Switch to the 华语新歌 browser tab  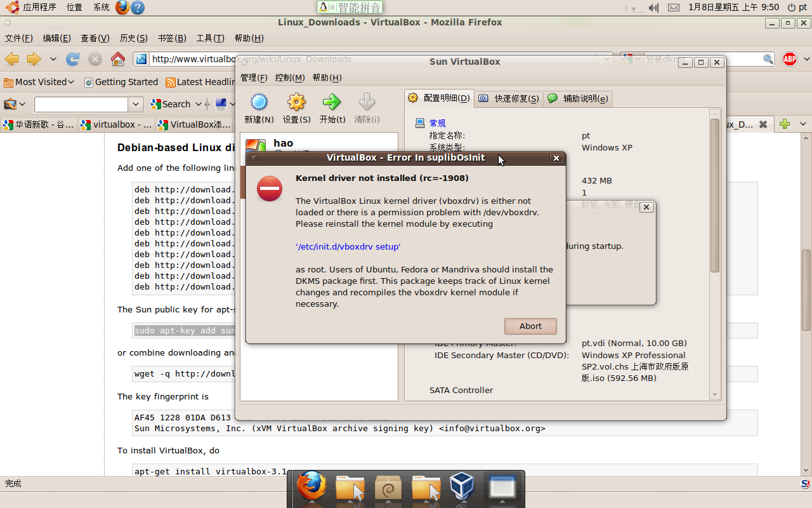point(39,124)
